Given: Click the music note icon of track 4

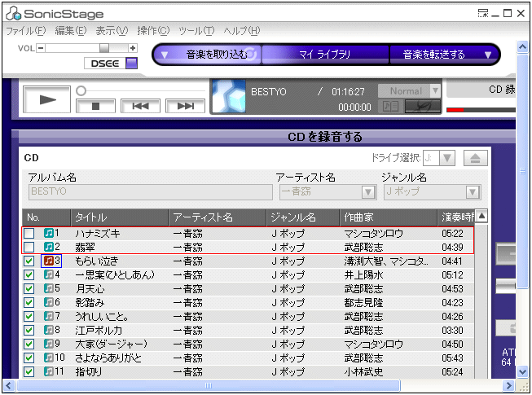Looking at the screenshot, I should pos(49,274).
